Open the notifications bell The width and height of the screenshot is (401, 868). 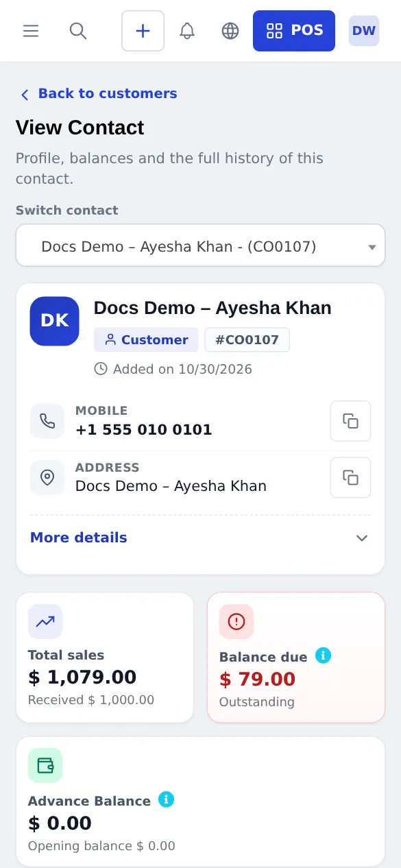[186, 31]
